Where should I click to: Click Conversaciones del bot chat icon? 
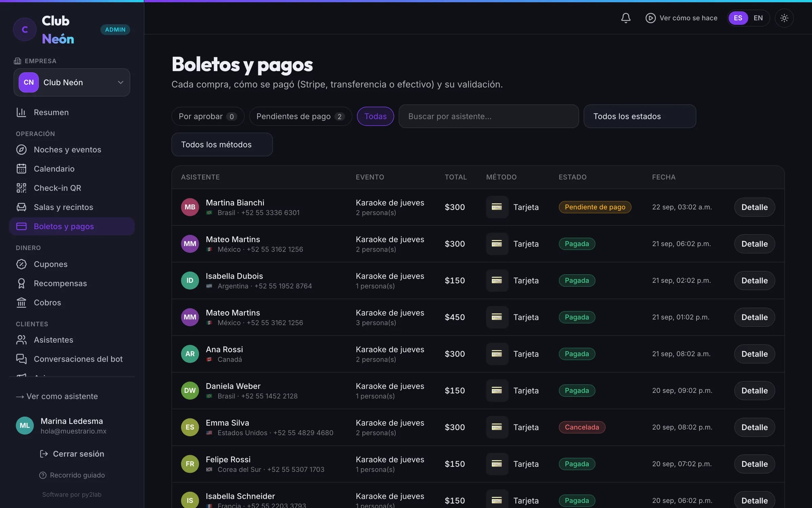pos(21,359)
